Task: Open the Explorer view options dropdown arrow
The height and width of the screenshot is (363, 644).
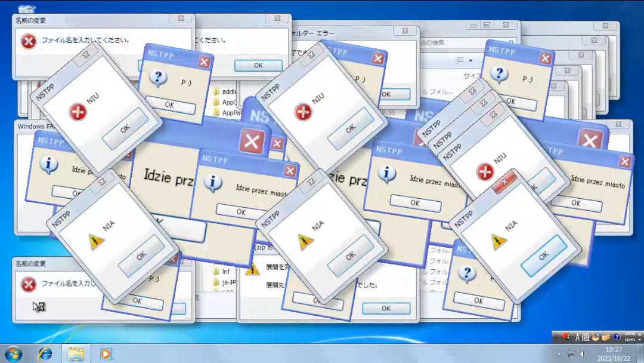Action: (x=470, y=60)
